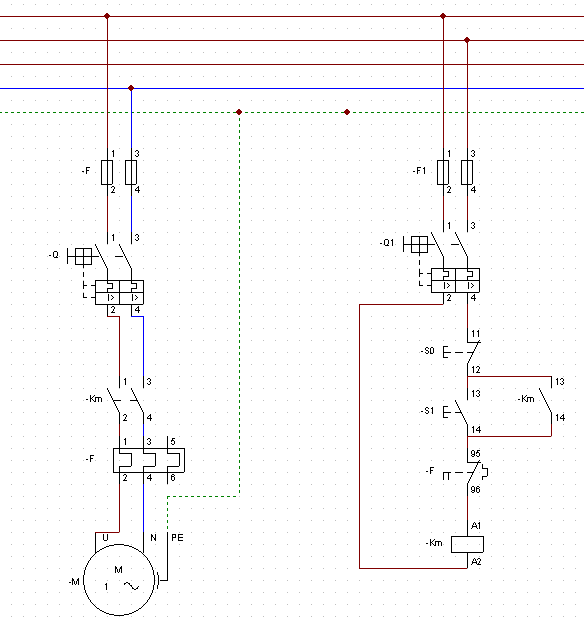Viewport: 584px width, 620px height.
Task: Click the "A1" coil terminal label
Action: coord(476,526)
